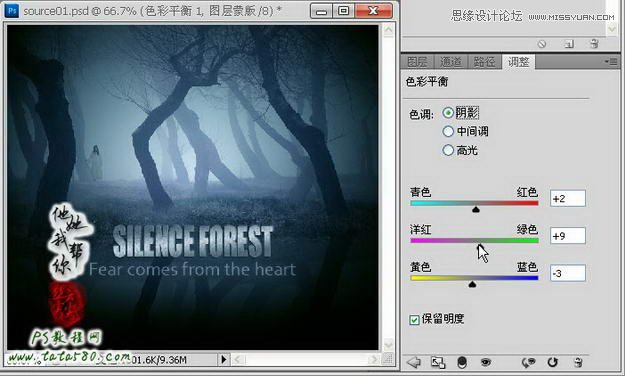The height and width of the screenshot is (376, 625).
Task: Click horizontal scrollbar left arrow of document
Action: pos(238,360)
